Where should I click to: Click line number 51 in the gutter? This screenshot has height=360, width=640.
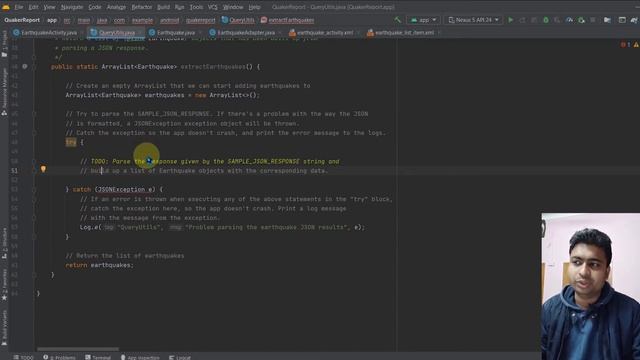coord(14,171)
